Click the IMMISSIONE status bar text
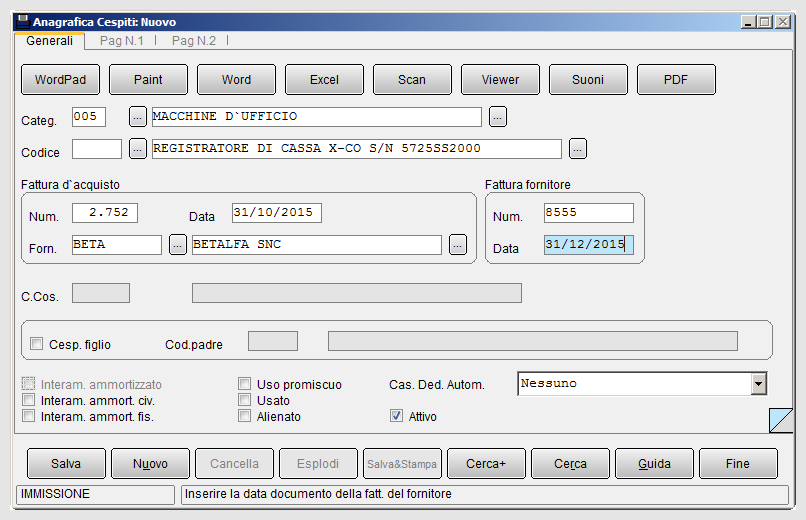 tap(56, 494)
